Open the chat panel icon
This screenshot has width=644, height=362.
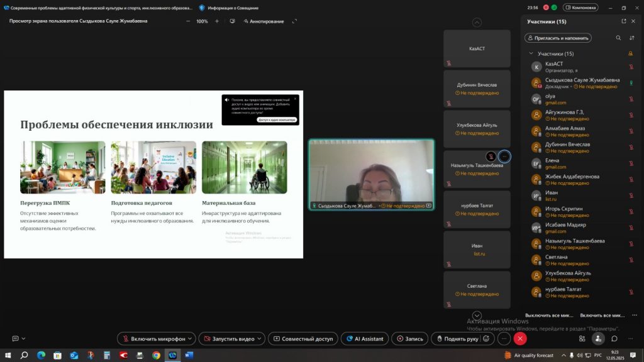(x=614, y=339)
